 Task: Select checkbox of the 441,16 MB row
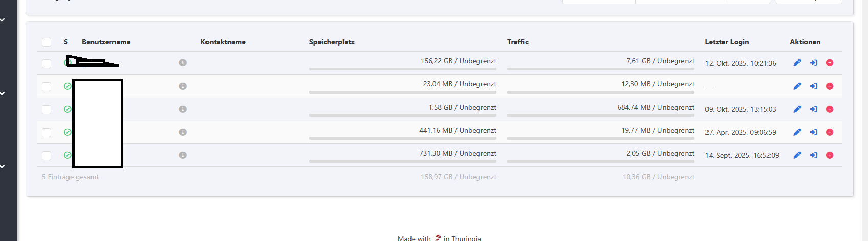click(x=47, y=133)
